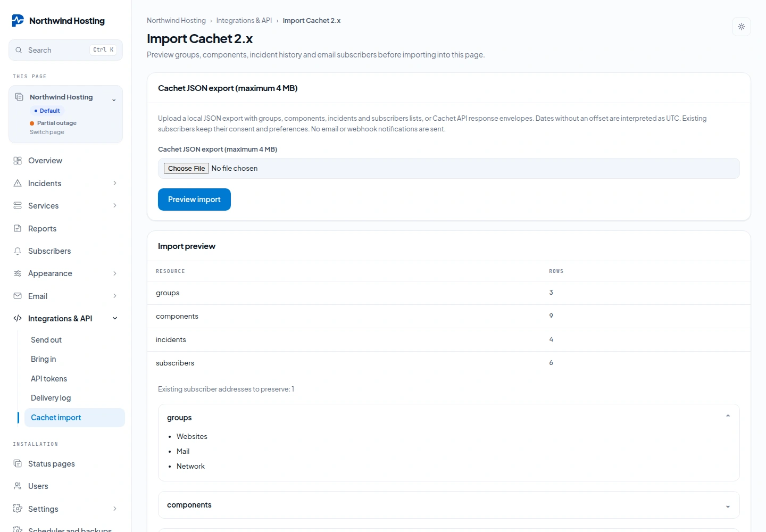Click the page switcher icon beside Northwind Hosting
The height and width of the screenshot is (532, 766).
(19, 97)
